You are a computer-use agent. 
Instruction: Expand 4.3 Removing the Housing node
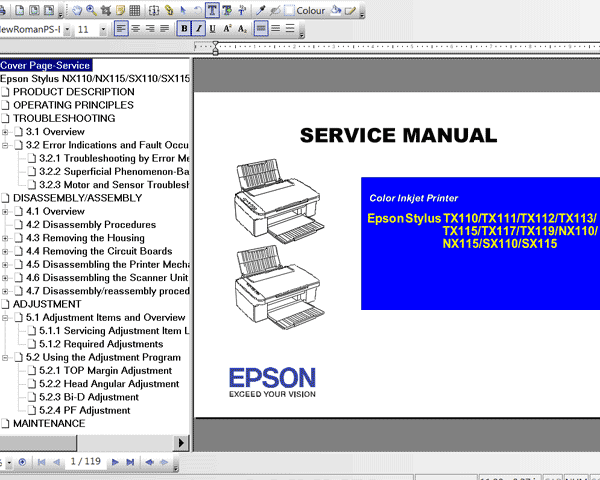(5, 238)
